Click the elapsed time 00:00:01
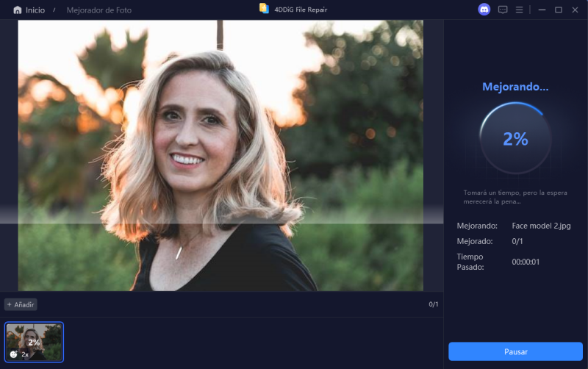The width and height of the screenshot is (588, 369). coord(526,262)
